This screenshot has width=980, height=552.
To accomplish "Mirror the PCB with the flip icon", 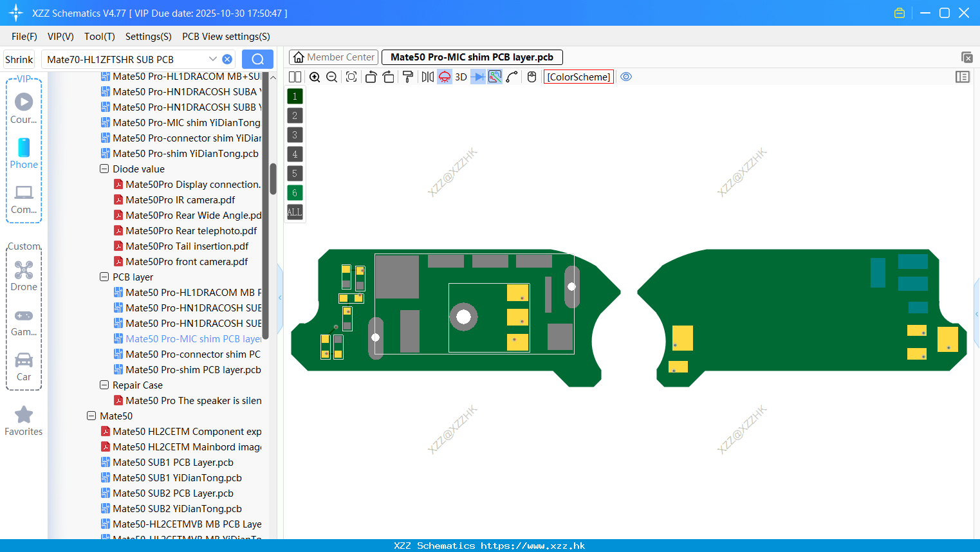I will click(427, 77).
